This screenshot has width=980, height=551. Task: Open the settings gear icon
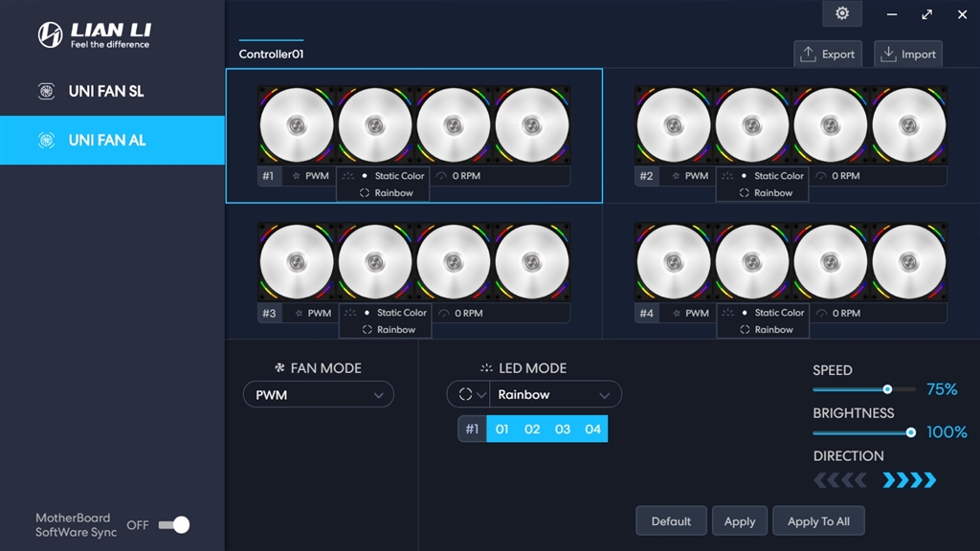pos(842,13)
